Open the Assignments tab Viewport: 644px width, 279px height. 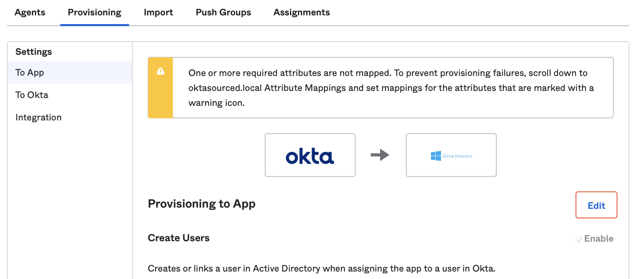click(302, 12)
